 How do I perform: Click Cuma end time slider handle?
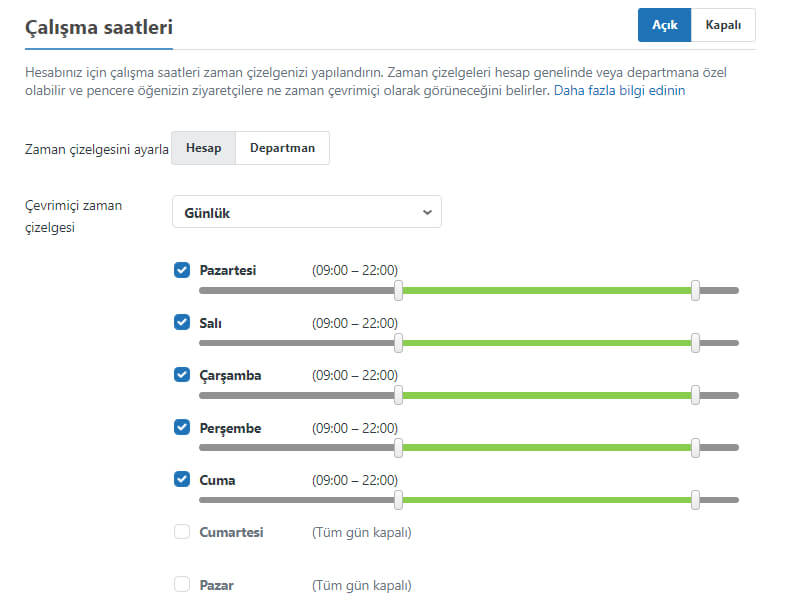tap(696, 499)
